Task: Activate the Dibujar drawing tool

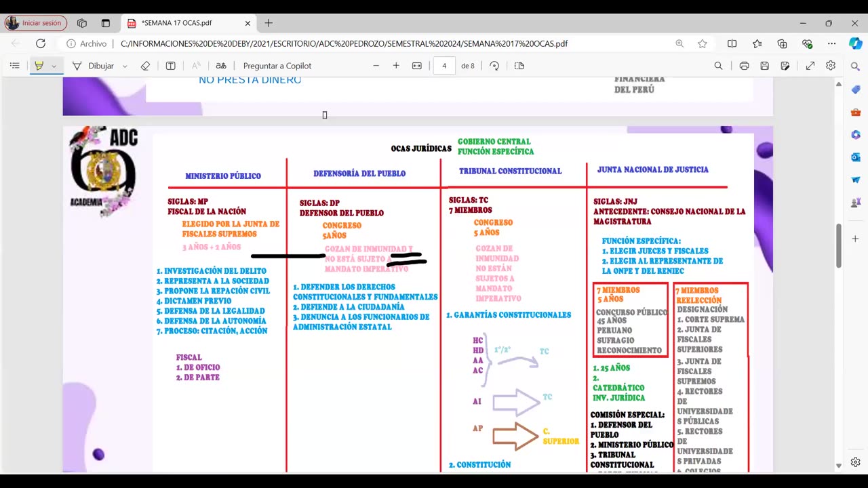Action: [94, 66]
